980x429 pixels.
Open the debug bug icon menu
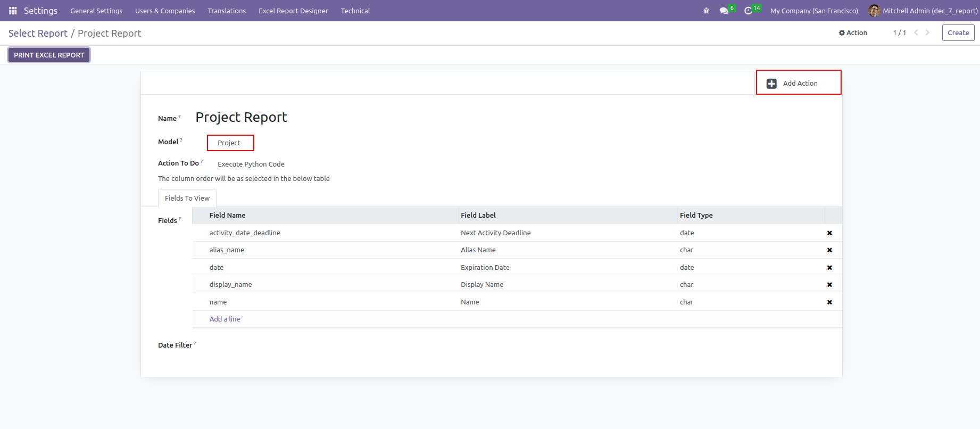pyautogui.click(x=706, y=11)
